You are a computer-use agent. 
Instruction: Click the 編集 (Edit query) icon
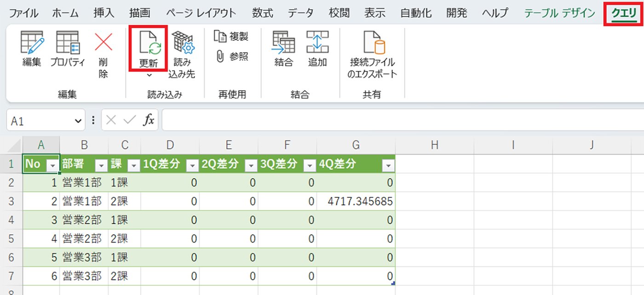click(x=32, y=43)
